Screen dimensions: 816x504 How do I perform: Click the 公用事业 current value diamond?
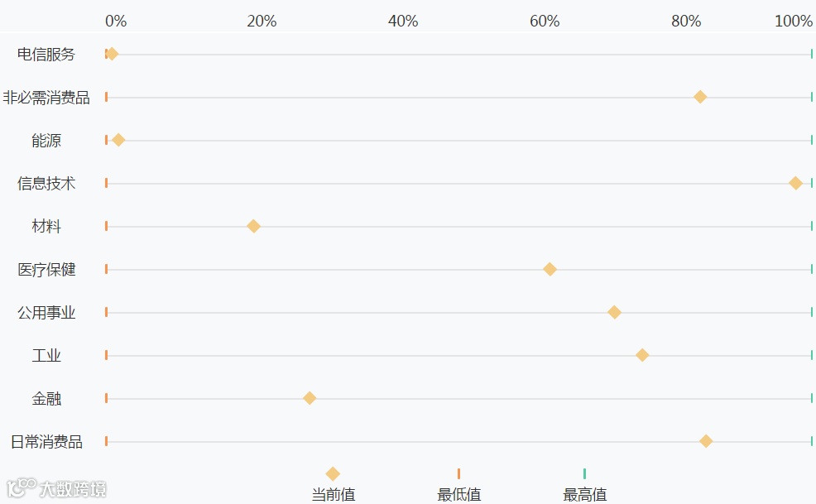point(614,312)
